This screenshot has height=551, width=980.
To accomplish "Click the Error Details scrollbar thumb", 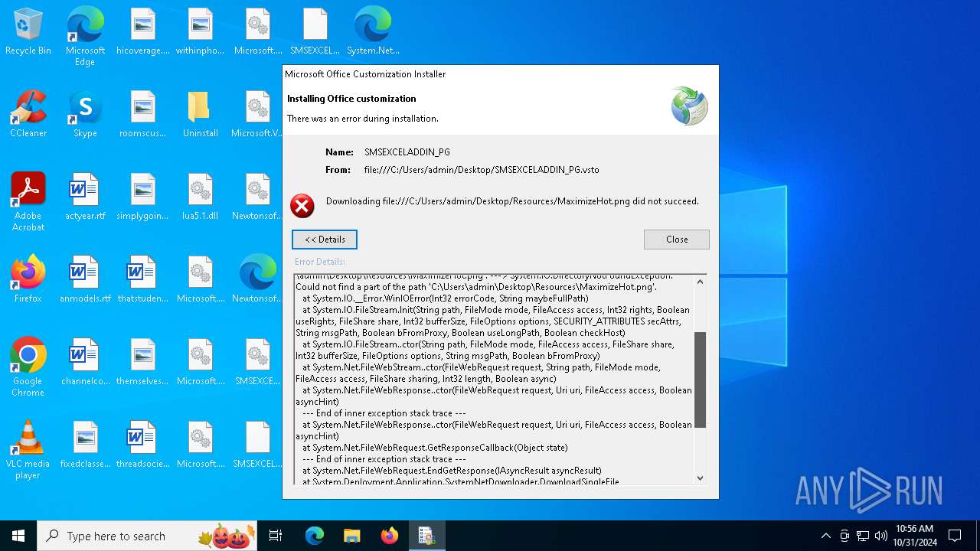I will pyautogui.click(x=700, y=380).
